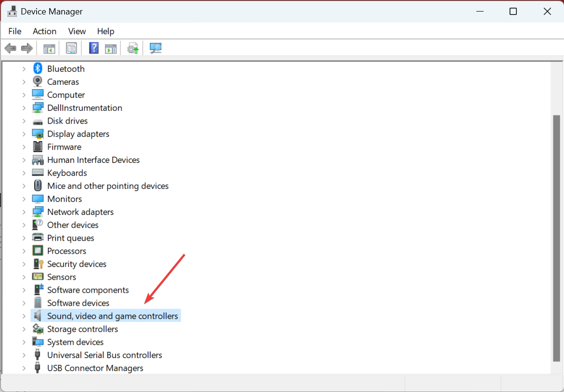Expand Software devices chevron
This screenshot has height=392, width=564.
pos(24,303)
